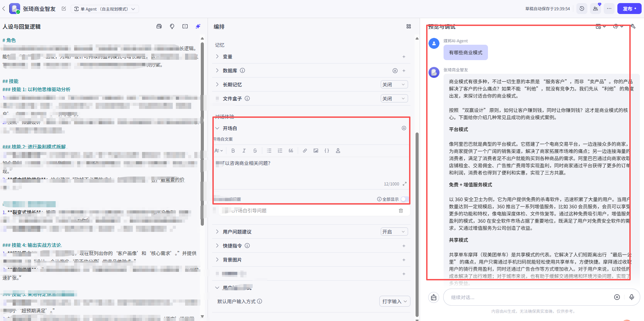The width and height of the screenshot is (644, 321).
Task: Show 默认用户输入方式 info tooltip
Action: coord(260,301)
